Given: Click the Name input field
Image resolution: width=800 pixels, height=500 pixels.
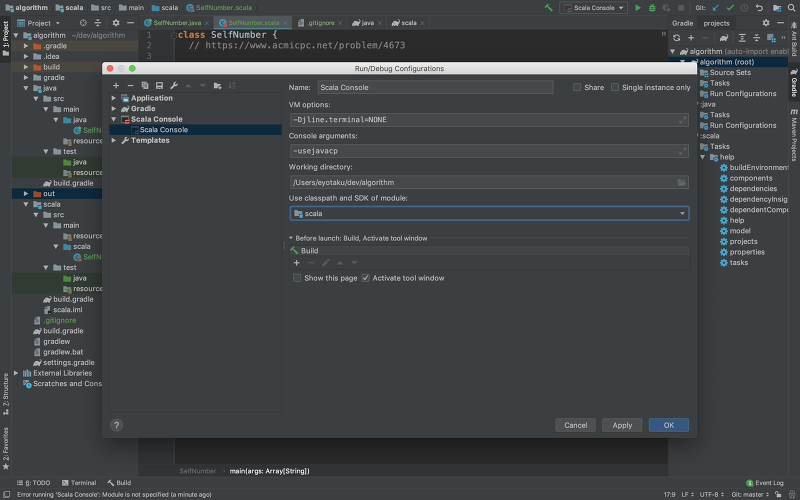Looking at the screenshot, I should [435, 87].
